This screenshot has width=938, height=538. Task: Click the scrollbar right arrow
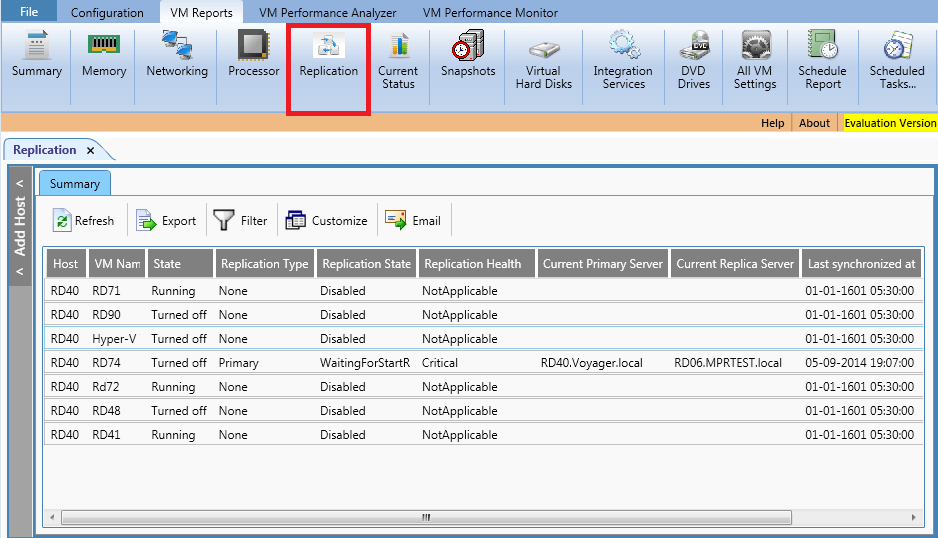click(913, 517)
